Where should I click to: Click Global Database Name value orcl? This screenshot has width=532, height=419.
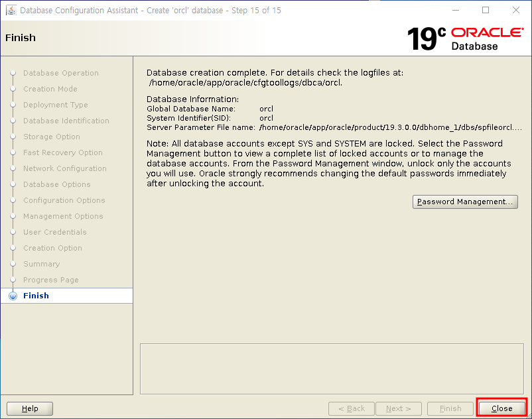(x=267, y=109)
